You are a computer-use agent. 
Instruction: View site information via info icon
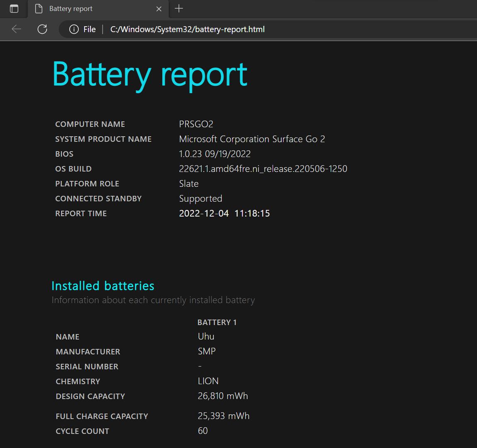pos(74,29)
